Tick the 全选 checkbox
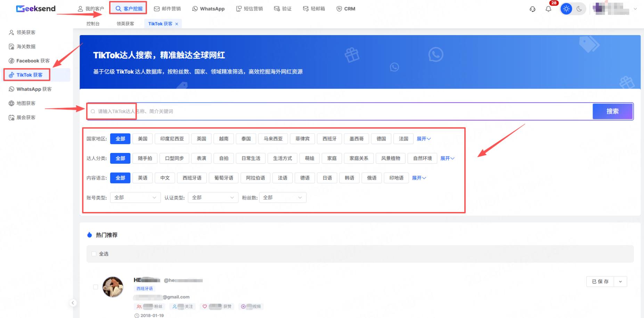The width and height of the screenshot is (644, 318). pos(94,254)
